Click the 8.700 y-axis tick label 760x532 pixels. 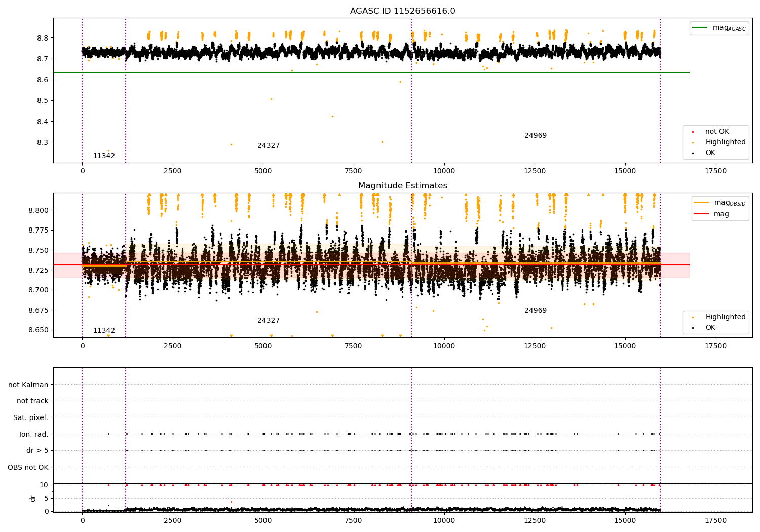[x=39, y=290]
